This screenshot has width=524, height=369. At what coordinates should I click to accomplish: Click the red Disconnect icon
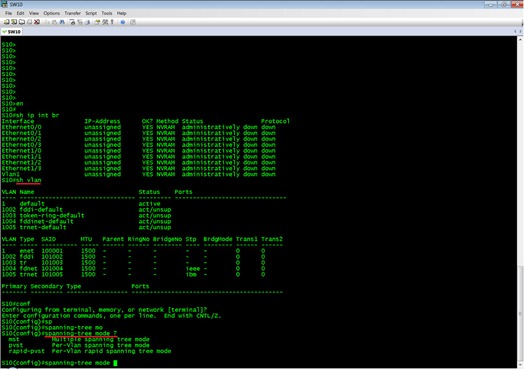point(37,22)
